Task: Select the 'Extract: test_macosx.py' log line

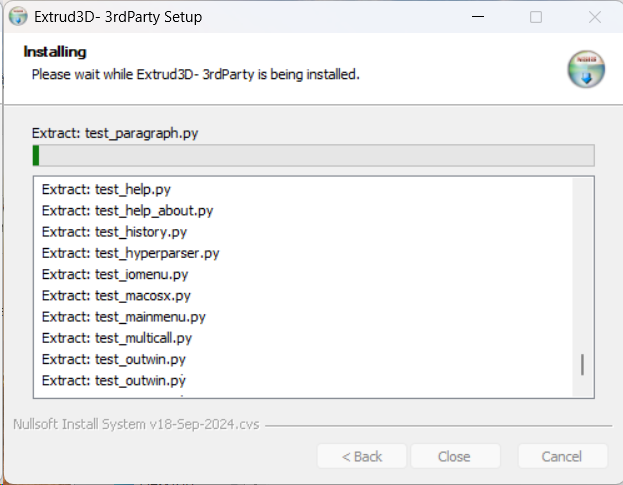Action: 116,296
